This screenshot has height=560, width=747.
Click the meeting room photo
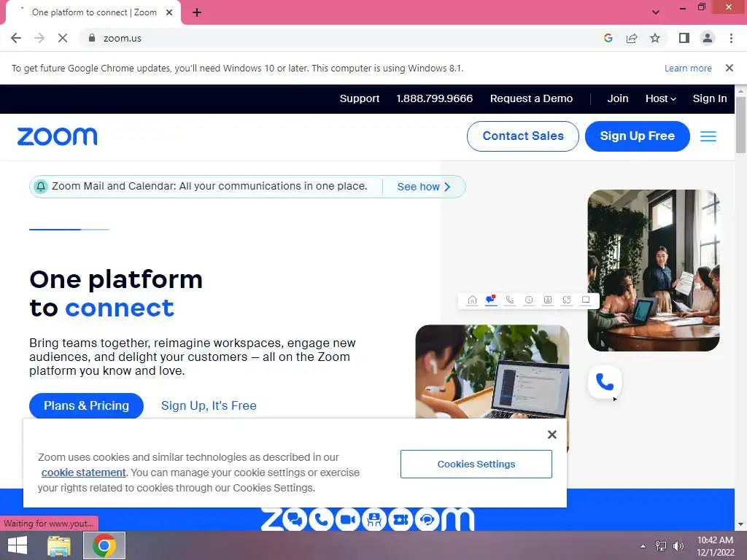654,271
